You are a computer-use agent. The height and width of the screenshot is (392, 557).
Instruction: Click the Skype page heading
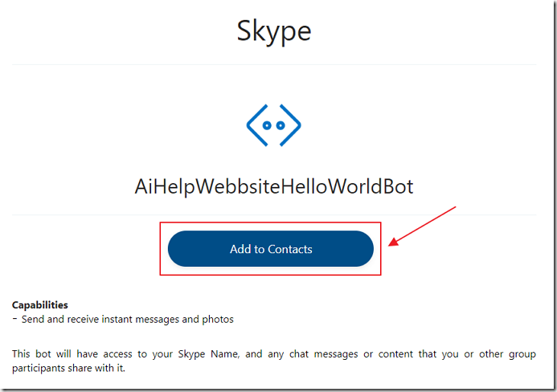(274, 31)
